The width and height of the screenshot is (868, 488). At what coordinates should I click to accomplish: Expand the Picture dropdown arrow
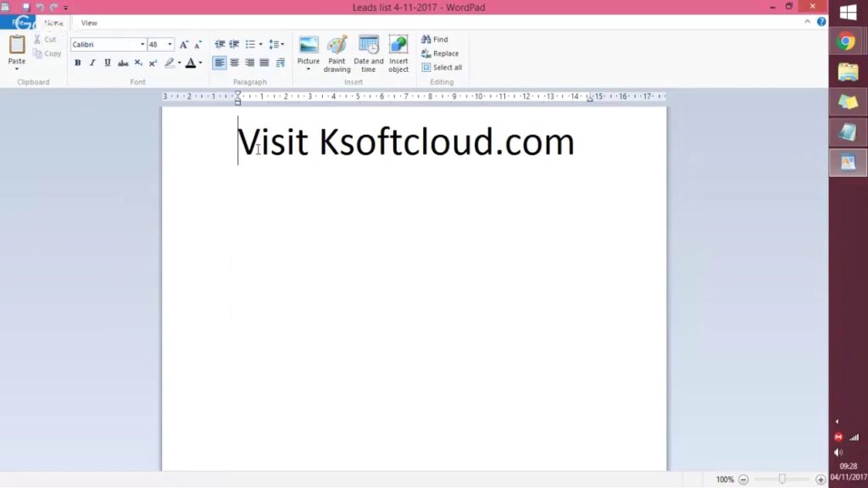[x=309, y=69]
